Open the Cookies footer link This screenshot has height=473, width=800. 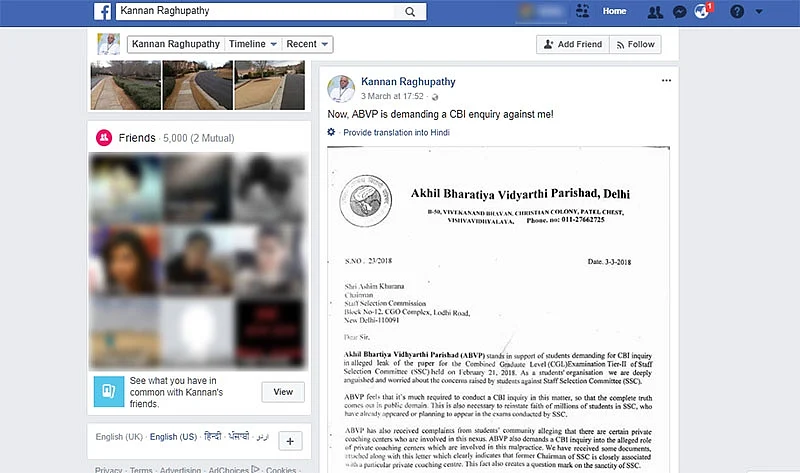(x=281, y=469)
